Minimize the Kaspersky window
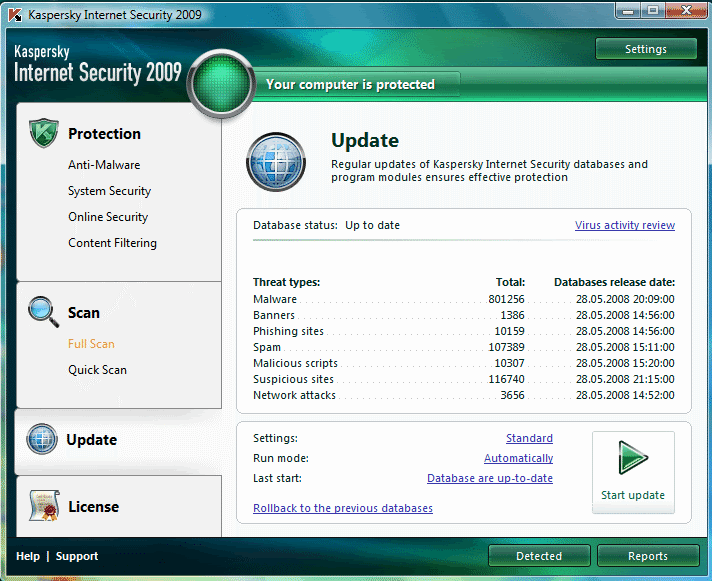The height and width of the screenshot is (581, 712). tap(628, 11)
